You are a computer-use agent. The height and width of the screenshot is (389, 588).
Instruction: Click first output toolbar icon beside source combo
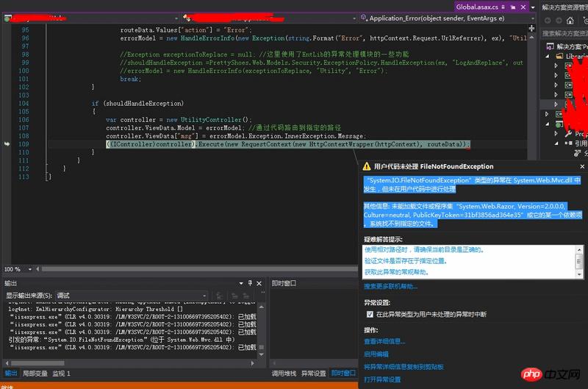pos(220,296)
